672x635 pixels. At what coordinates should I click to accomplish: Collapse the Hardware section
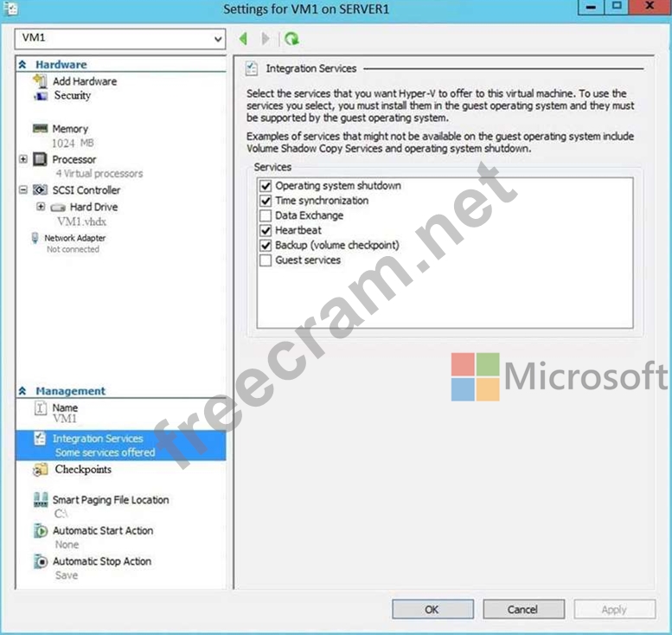tap(22, 65)
